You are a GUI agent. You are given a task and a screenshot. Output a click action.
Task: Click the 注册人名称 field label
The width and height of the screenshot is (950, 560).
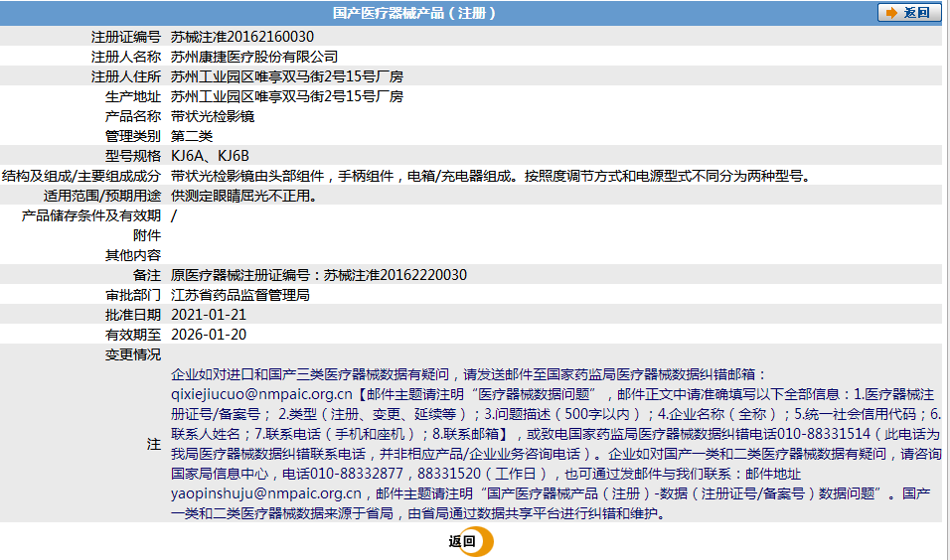click(126, 57)
